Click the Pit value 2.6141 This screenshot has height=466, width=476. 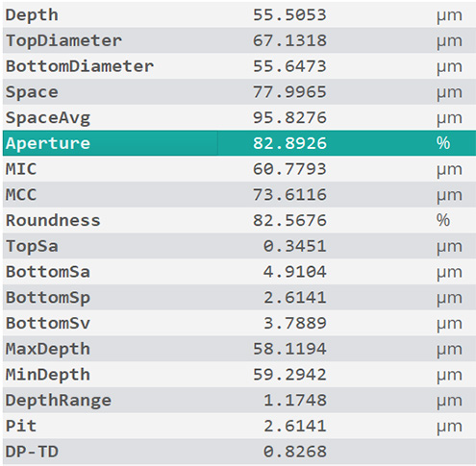[295, 426]
